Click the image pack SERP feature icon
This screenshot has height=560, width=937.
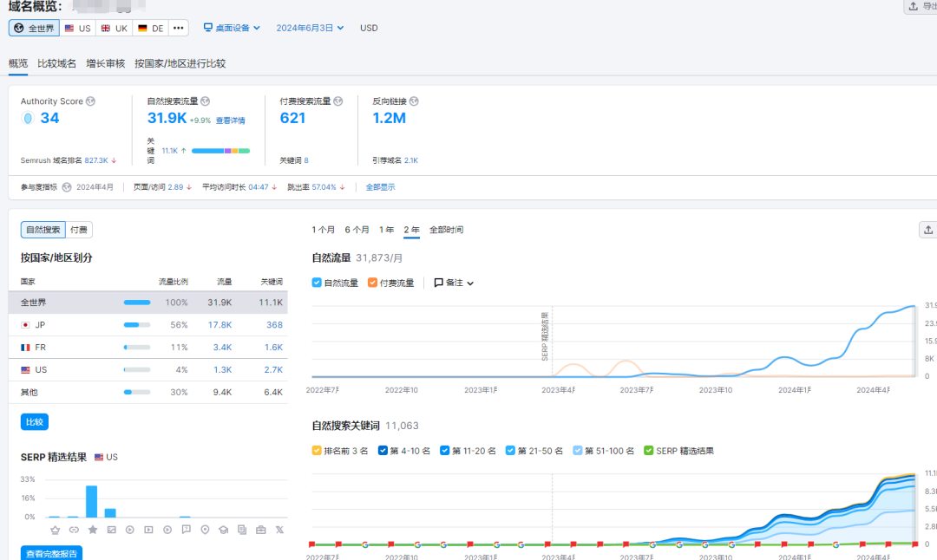(x=111, y=530)
